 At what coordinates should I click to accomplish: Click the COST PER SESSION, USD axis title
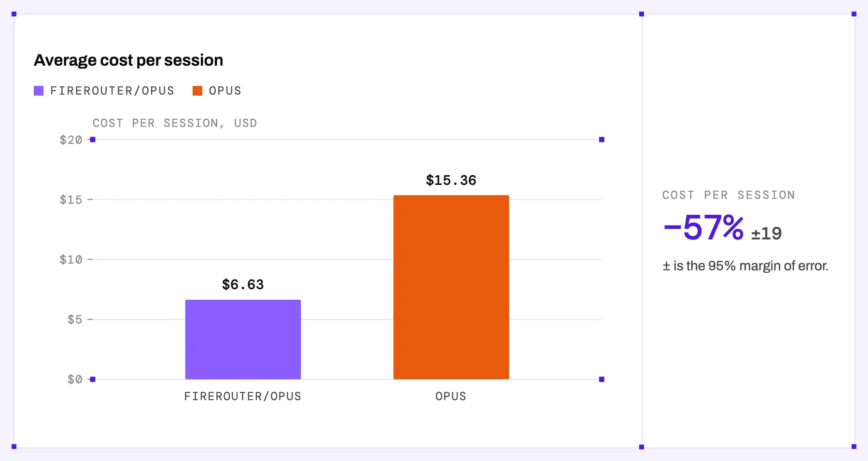coord(175,123)
